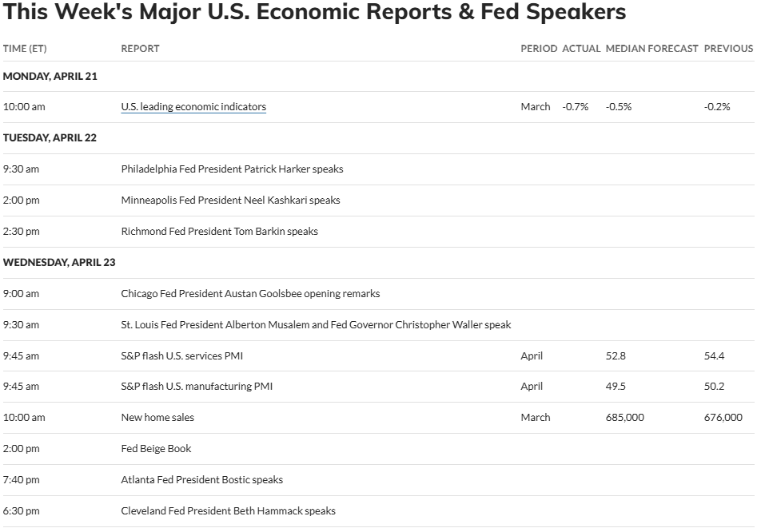Select the Wednesday, April 23 date row
The height and width of the screenshot is (532, 757).
click(379, 262)
